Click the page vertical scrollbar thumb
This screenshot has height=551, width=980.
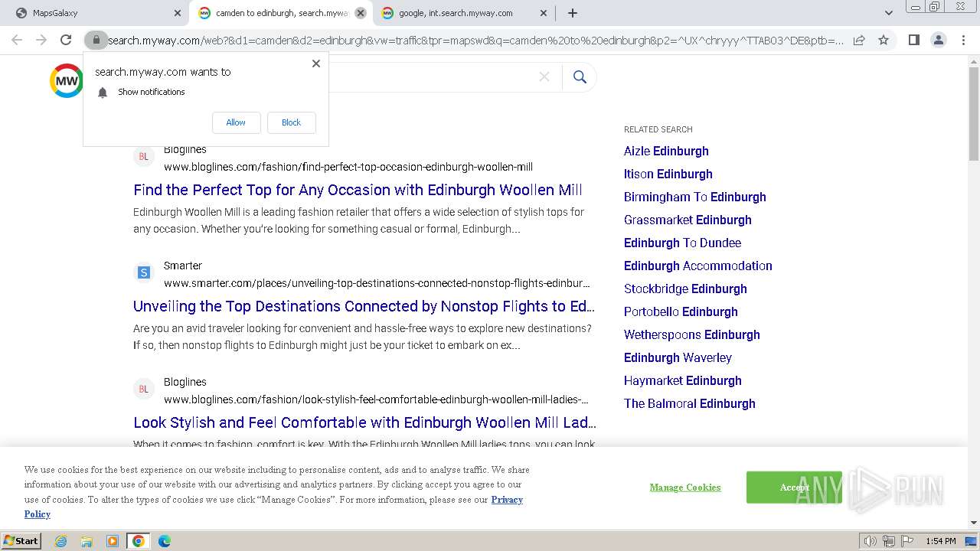(x=973, y=114)
